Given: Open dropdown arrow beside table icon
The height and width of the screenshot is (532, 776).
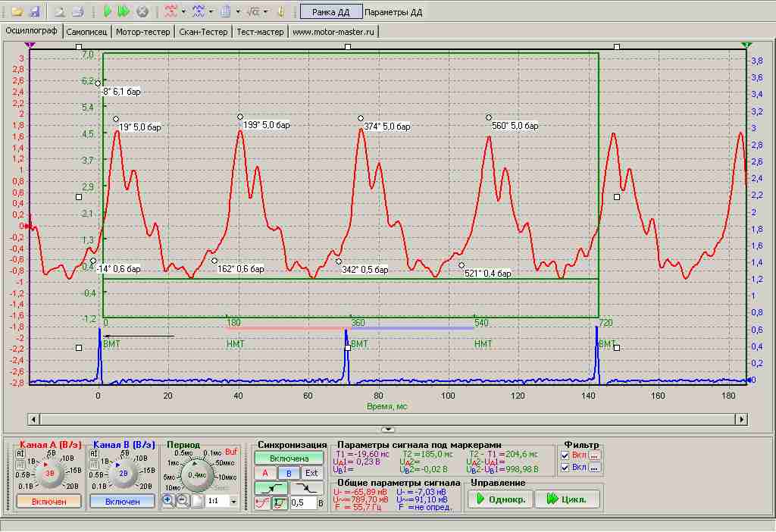Looking at the screenshot, I should [238, 11].
